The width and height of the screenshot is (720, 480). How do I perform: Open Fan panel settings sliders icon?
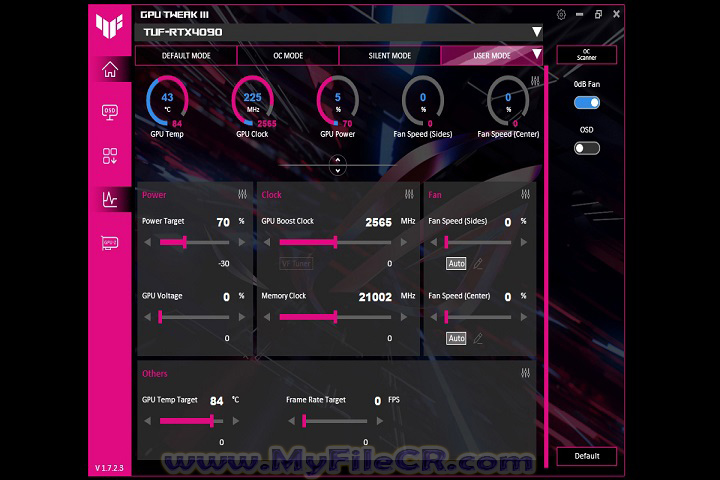click(x=526, y=194)
